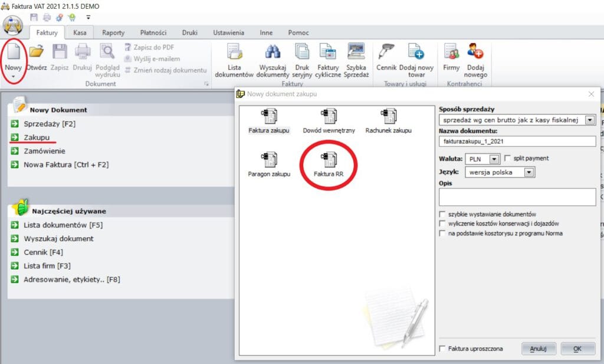604x364 pixels.
Task: Open Lista dokumentów from the ribbon
Action: pyautogui.click(x=234, y=54)
